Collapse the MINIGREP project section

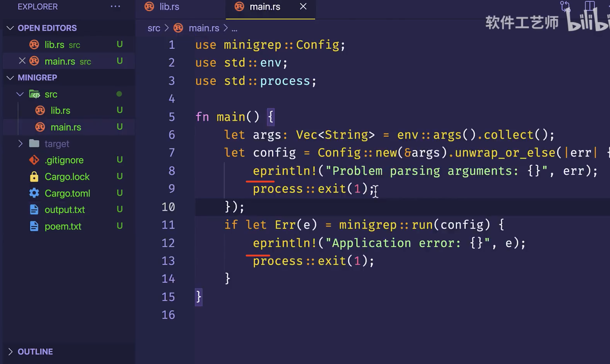tap(10, 77)
